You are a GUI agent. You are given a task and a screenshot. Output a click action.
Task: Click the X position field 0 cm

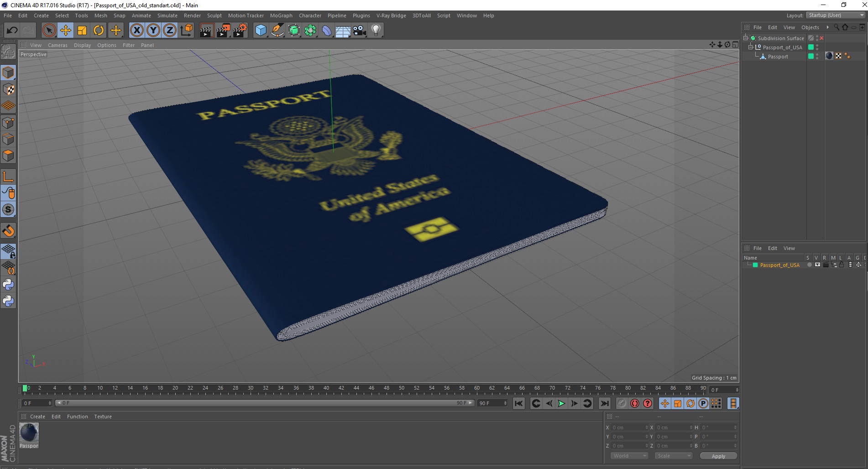coord(629,427)
